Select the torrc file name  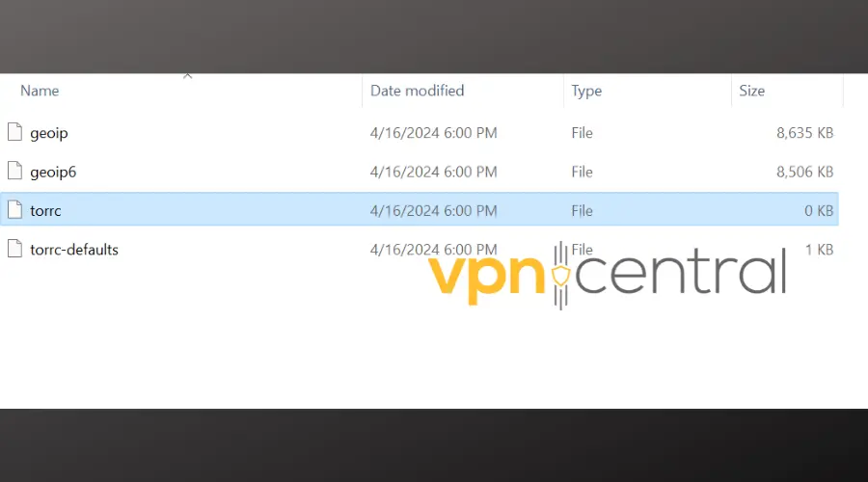[45, 210]
